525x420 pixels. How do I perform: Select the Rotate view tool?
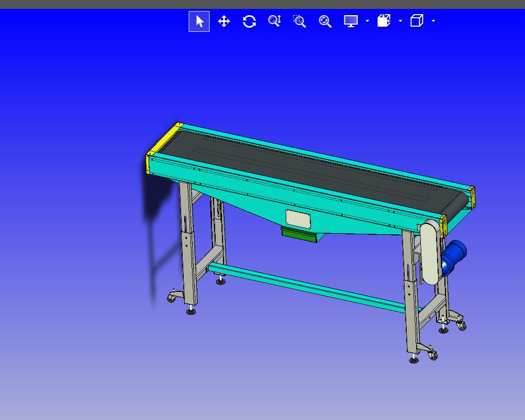click(x=249, y=21)
